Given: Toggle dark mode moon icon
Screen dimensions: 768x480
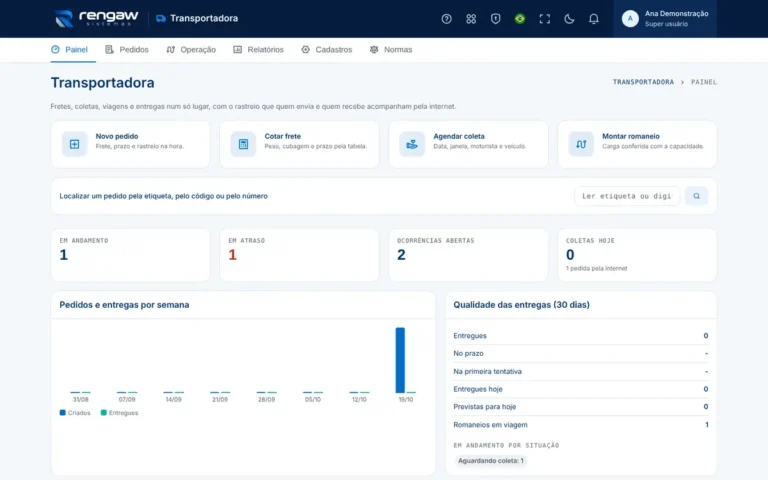Looking at the screenshot, I should tap(569, 19).
